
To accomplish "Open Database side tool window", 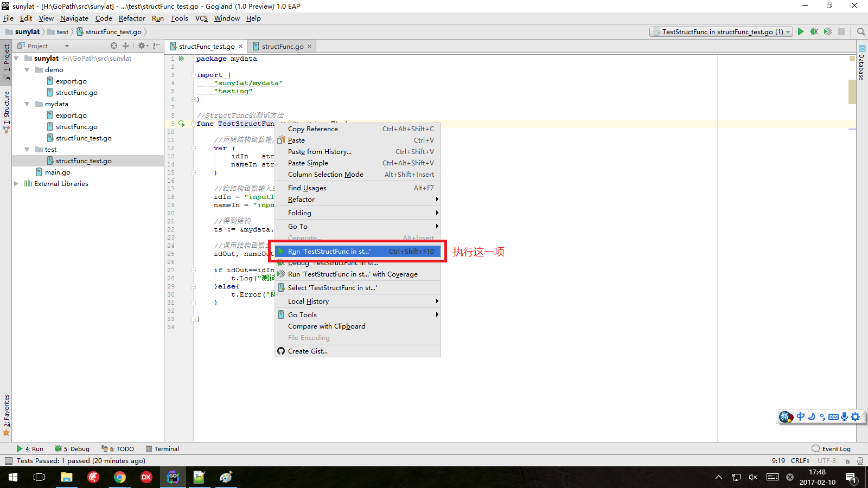I will pos(862,62).
